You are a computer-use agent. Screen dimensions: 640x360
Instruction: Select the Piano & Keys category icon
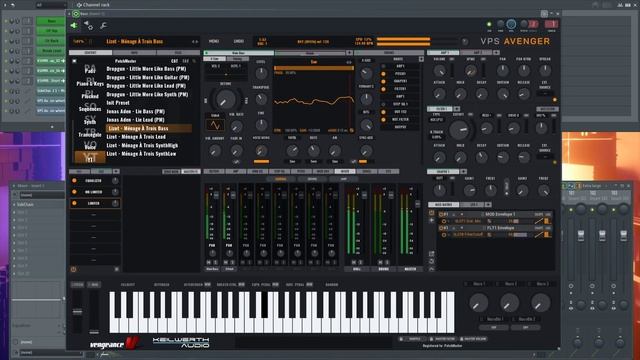pos(90,82)
